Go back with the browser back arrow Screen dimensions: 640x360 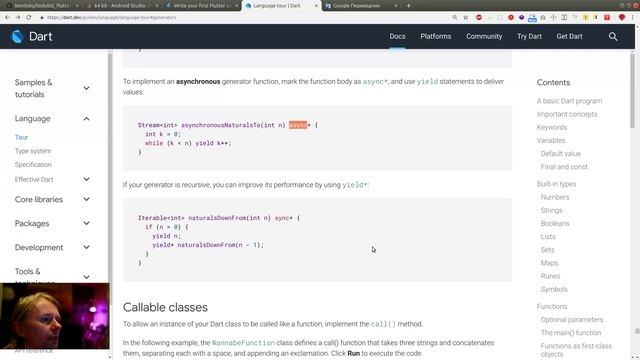pyautogui.click(x=7, y=18)
